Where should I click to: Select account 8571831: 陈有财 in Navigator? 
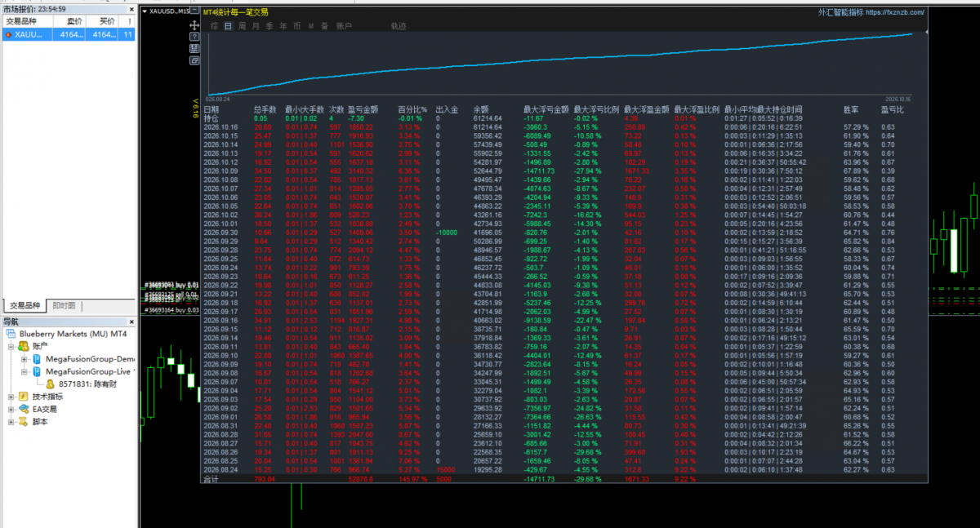(87, 384)
